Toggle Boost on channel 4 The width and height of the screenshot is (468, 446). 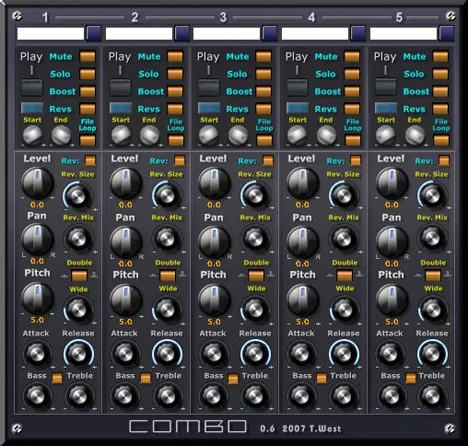[x=352, y=91]
